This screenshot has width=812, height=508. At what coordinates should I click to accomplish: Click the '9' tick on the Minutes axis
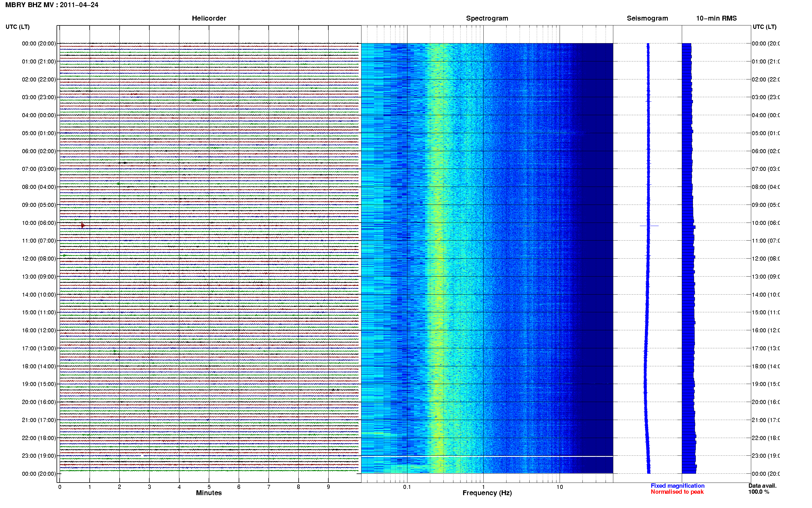coord(328,487)
